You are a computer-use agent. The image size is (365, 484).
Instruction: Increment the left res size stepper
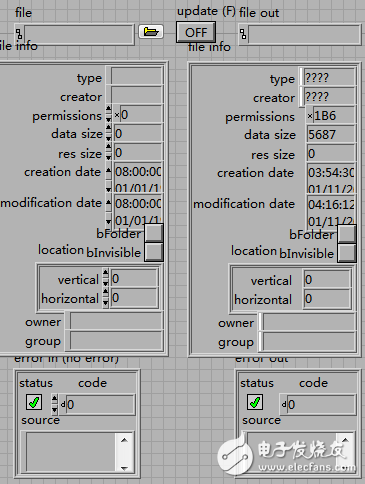(x=109, y=147)
